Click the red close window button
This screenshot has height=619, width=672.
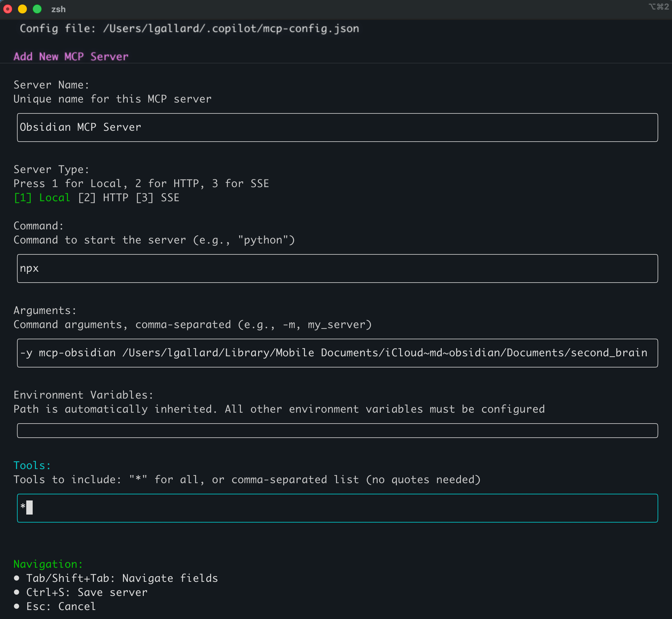tap(8, 9)
